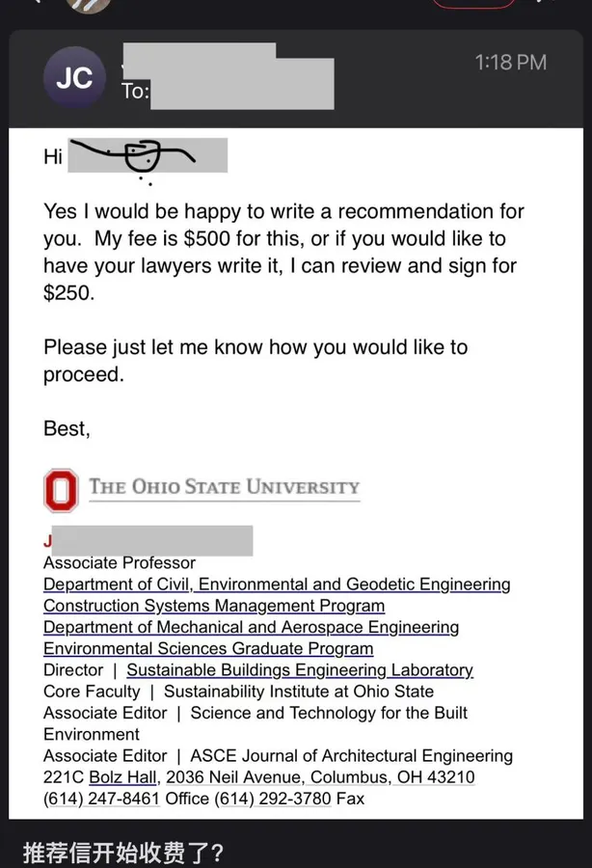
Task: Select the Chinese caption below the email
Action: coord(122,853)
